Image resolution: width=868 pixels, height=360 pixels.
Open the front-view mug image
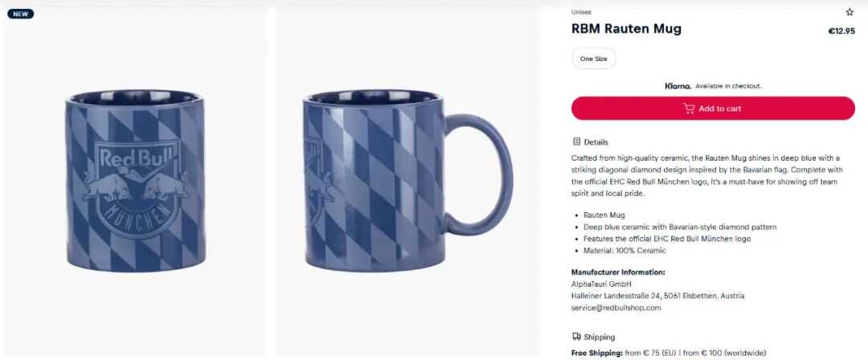(x=136, y=181)
